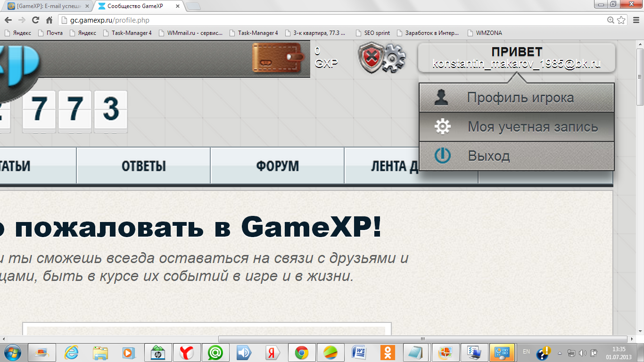The width and height of the screenshot is (644, 362).
Task: Open the SEO sprint bookmark
Action: (x=372, y=33)
